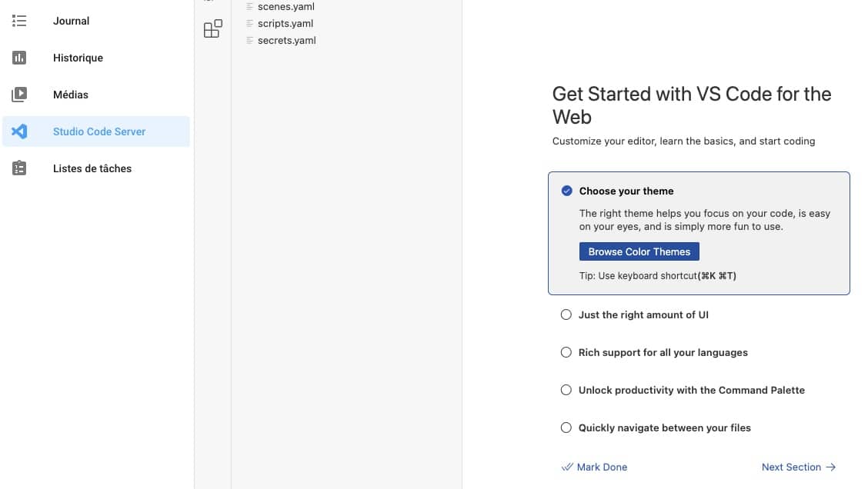Click the Historique chart icon
Screen dimensions: 868x489
pyautogui.click(x=18, y=58)
